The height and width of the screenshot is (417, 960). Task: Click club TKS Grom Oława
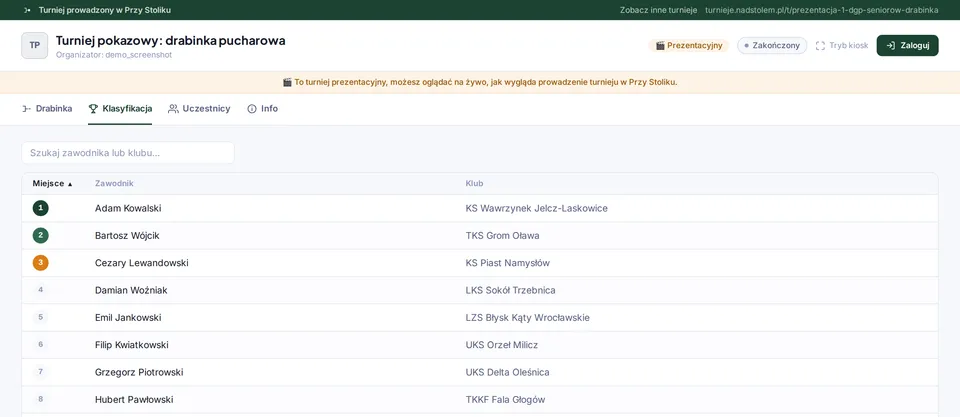(x=502, y=235)
